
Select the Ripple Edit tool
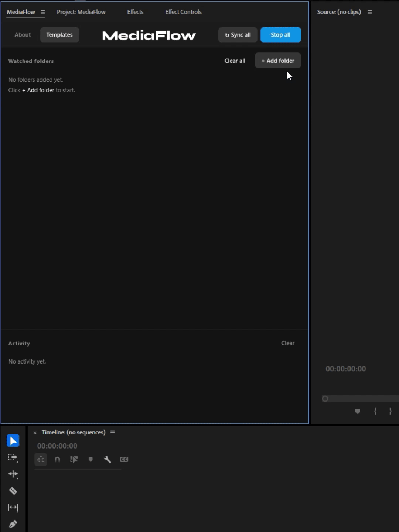(13, 474)
